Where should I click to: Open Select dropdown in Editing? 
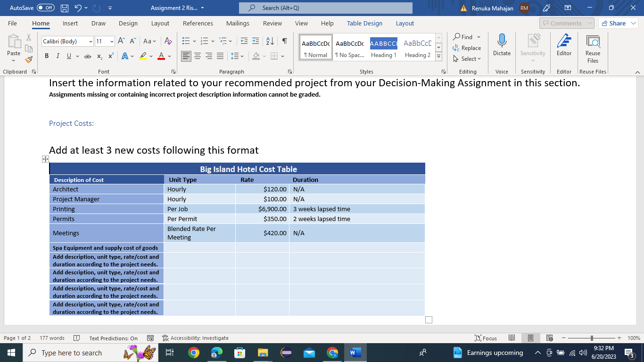coord(467,59)
